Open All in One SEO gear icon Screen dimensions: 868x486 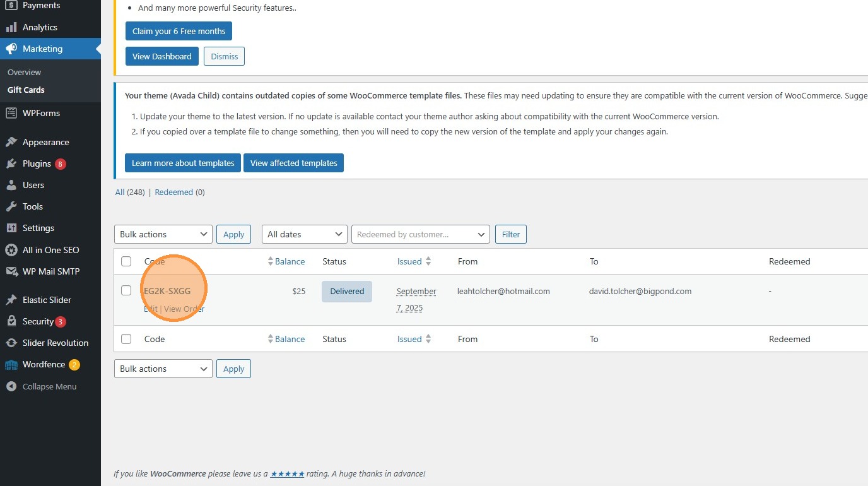[11, 250]
